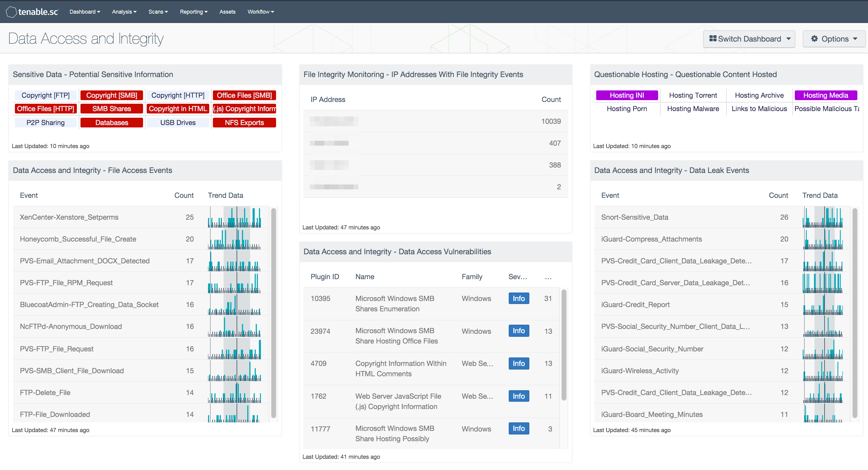This screenshot has width=868, height=470.
Task: Select the Snort-Sensitive_Data event row
Action: (x=722, y=217)
